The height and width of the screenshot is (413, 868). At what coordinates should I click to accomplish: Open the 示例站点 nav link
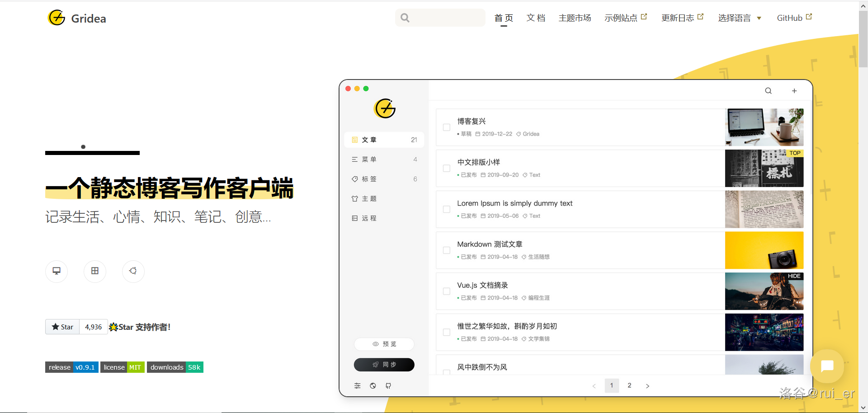(x=626, y=18)
